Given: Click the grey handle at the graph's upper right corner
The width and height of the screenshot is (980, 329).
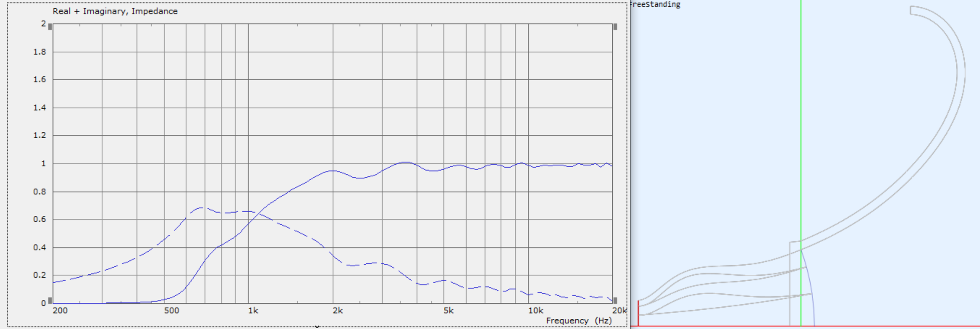Looking at the screenshot, I should [615, 27].
